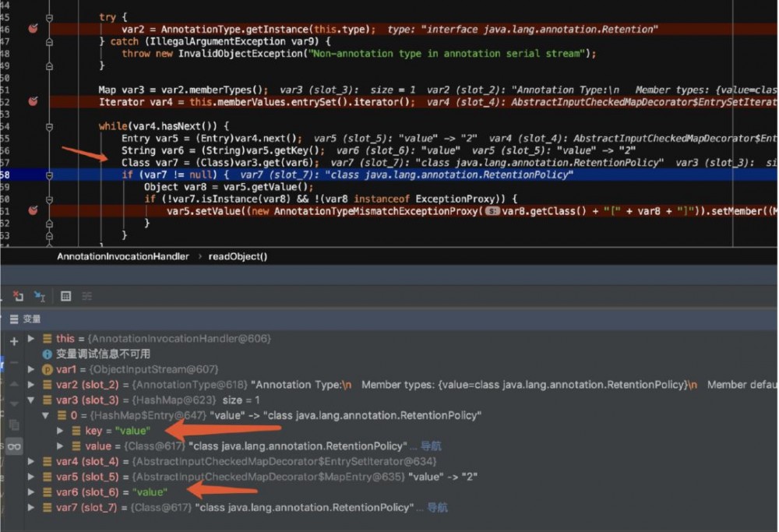Image resolution: width=779 pixels, height=532 pixels.
Task: Expand the this variable node
Action: [x=31, y=339]
